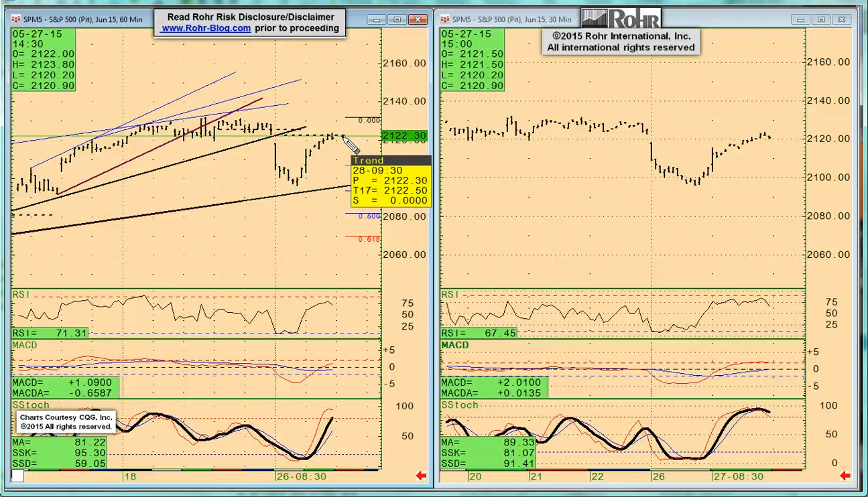This screenshot has height=497, width=868.
Task: Open the www.Rohr-Blog.com link
Action: pos(206,28)
